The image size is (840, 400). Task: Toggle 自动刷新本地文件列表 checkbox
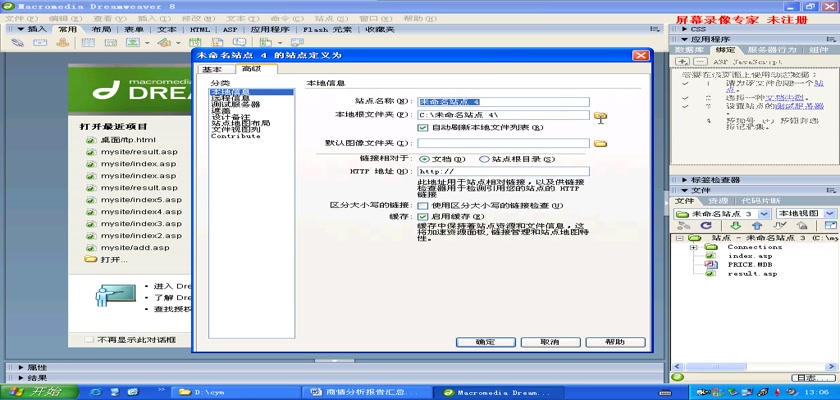coord(423,128)
